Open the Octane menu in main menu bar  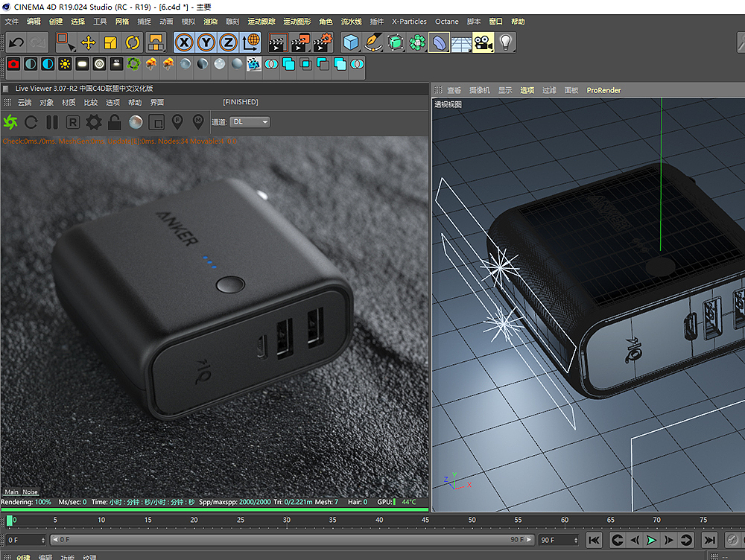pyautogui.click(x=446, y=22)
